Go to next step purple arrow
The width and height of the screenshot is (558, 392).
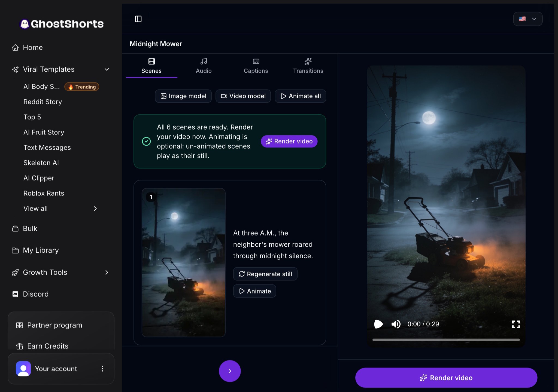coord(230,371)
